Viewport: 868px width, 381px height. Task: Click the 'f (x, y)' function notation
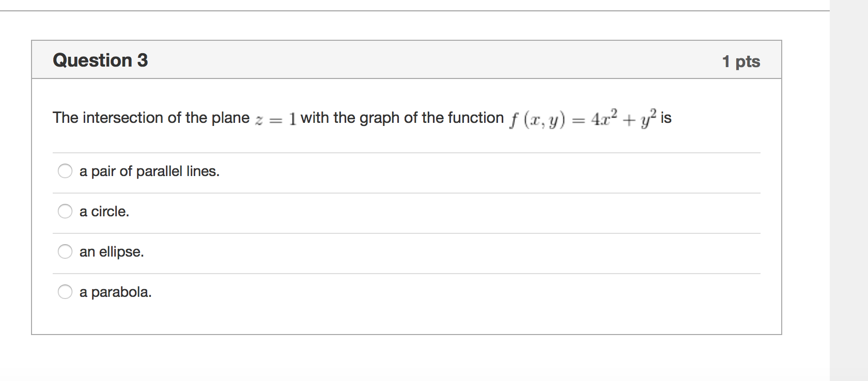(x=537, y=120)
